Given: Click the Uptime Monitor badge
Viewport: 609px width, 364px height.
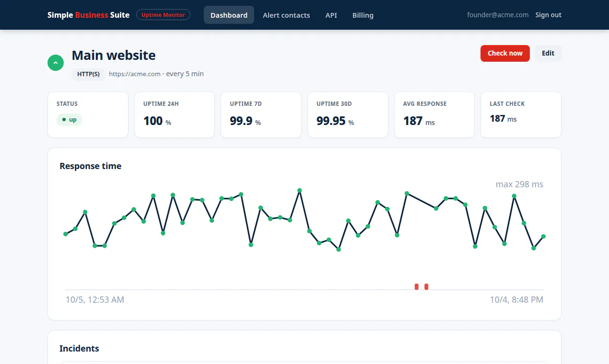Looking at the screenshot, I should click(163, 15).
